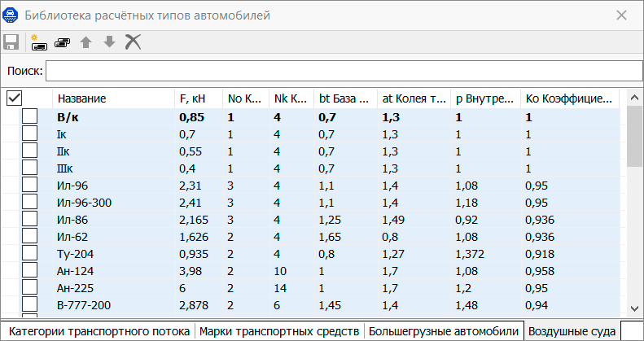
Task: Close the vehicle library window
Action: click(x=621, y=15)
